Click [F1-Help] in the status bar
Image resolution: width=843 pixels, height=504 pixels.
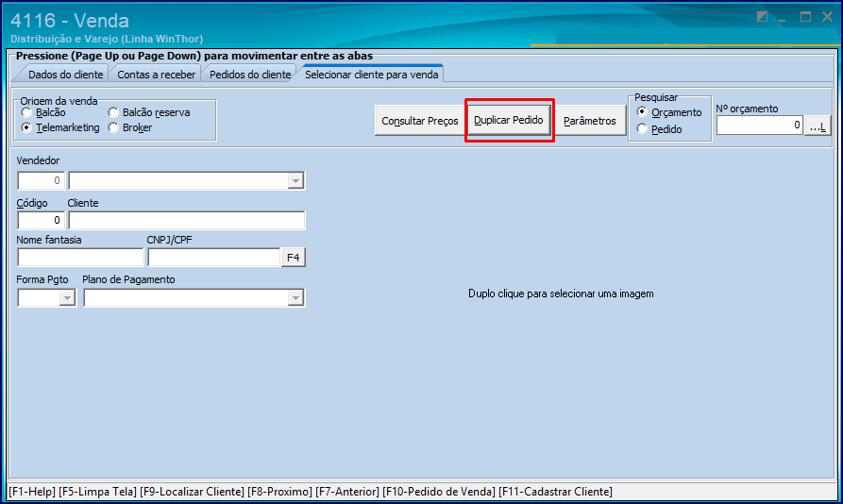point(32,492)
